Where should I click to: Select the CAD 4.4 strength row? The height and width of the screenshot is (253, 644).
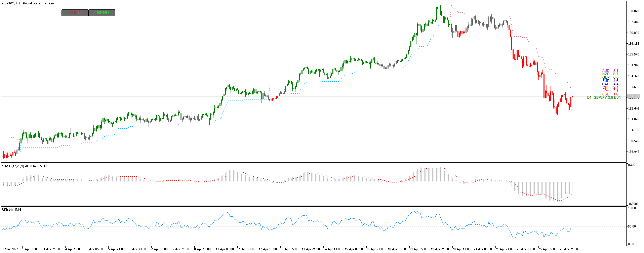click(x=610, y=84)
